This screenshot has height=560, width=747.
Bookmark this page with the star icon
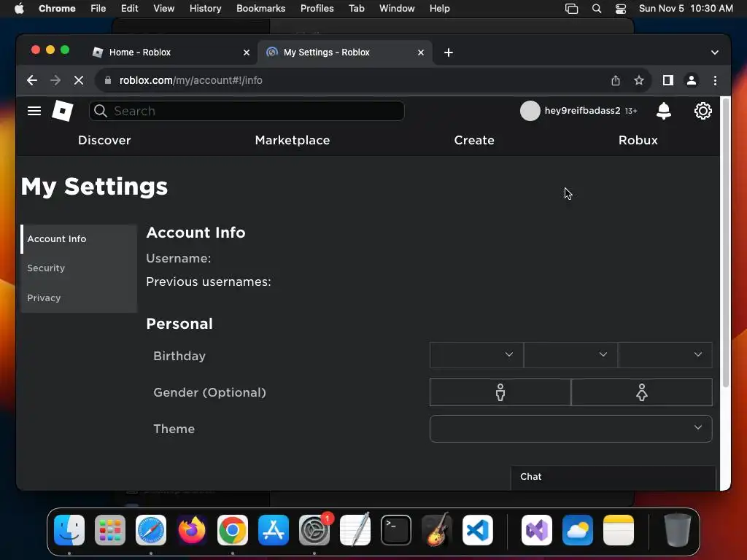point(639,80)
